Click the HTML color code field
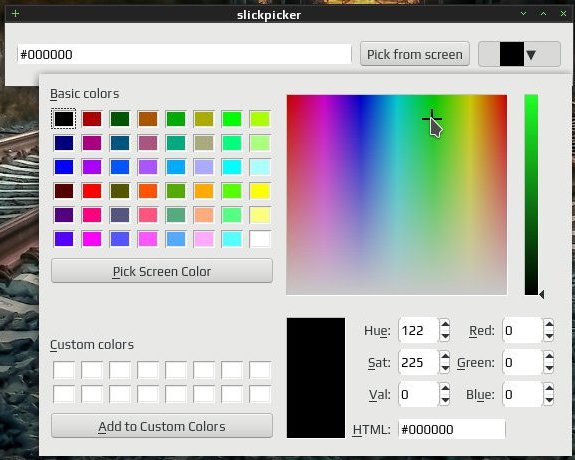This screenshot has height=460, width=575. point(452,429)
